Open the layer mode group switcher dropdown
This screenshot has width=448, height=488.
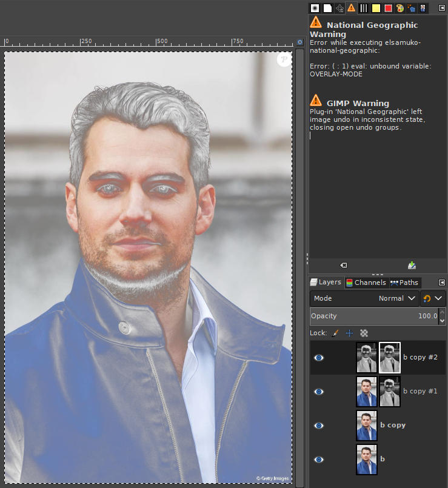432,298
